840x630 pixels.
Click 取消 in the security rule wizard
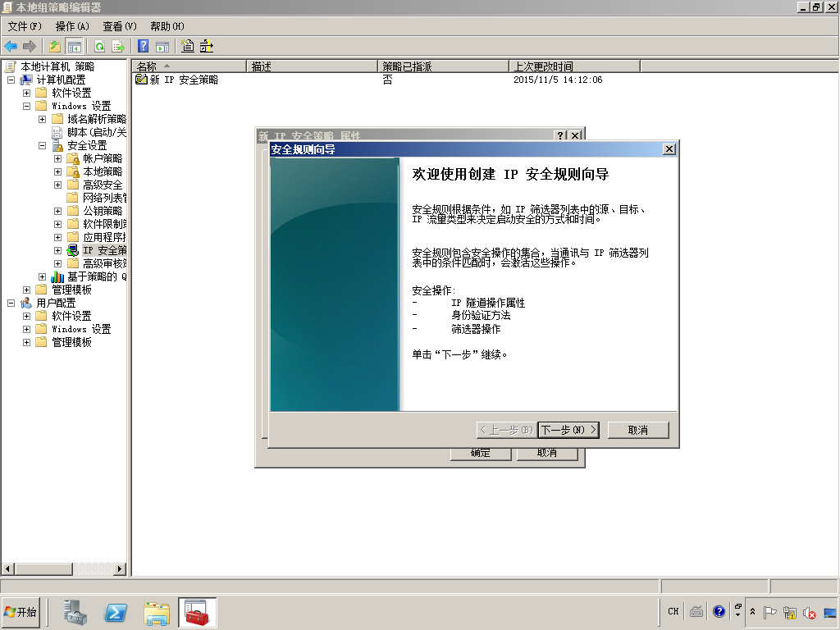tap(638, 430)
